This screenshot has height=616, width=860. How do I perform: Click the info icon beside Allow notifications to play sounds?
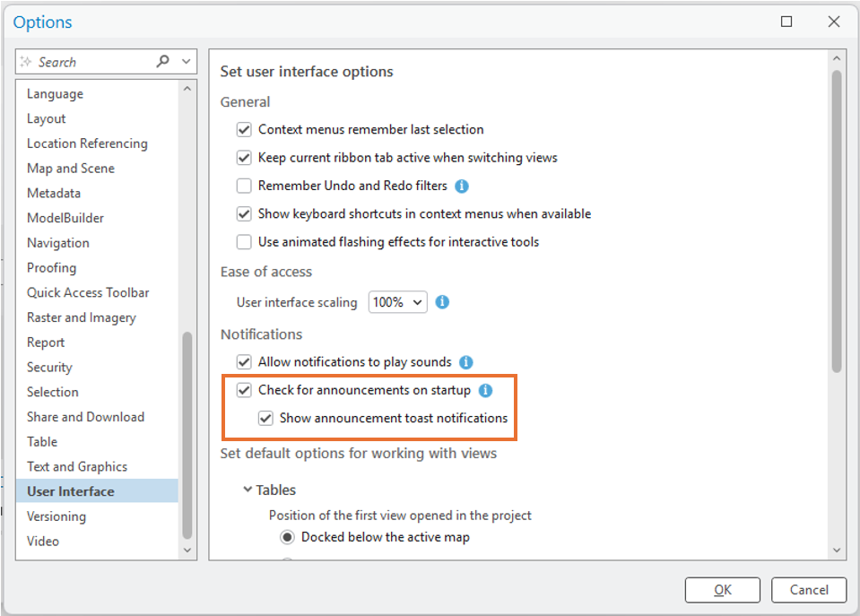click(465, 361)
